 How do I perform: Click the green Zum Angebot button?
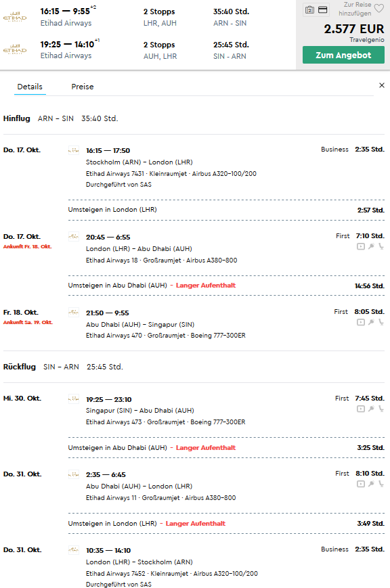(343, 55)
